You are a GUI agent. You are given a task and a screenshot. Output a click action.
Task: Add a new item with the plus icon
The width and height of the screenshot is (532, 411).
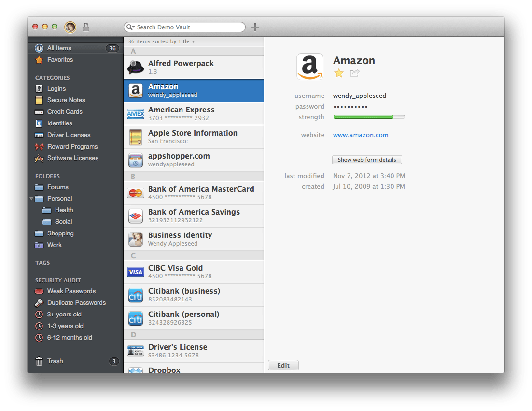click(255, 27)
